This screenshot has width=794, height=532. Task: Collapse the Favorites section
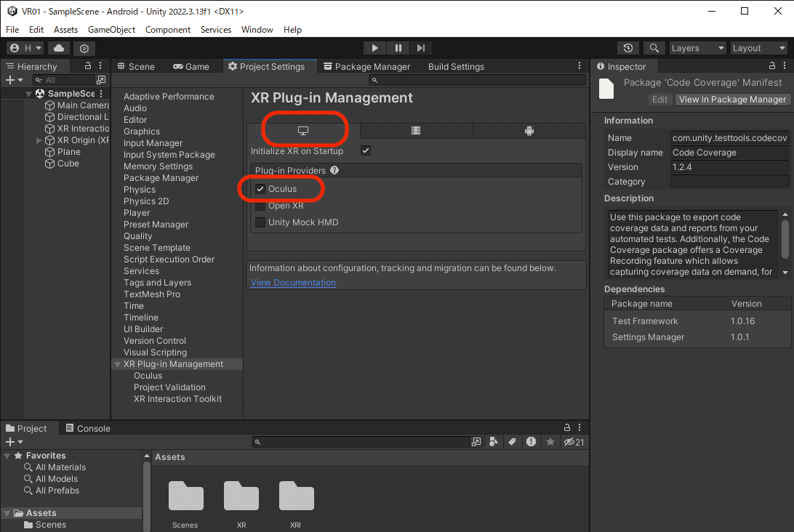coord(7,456)
